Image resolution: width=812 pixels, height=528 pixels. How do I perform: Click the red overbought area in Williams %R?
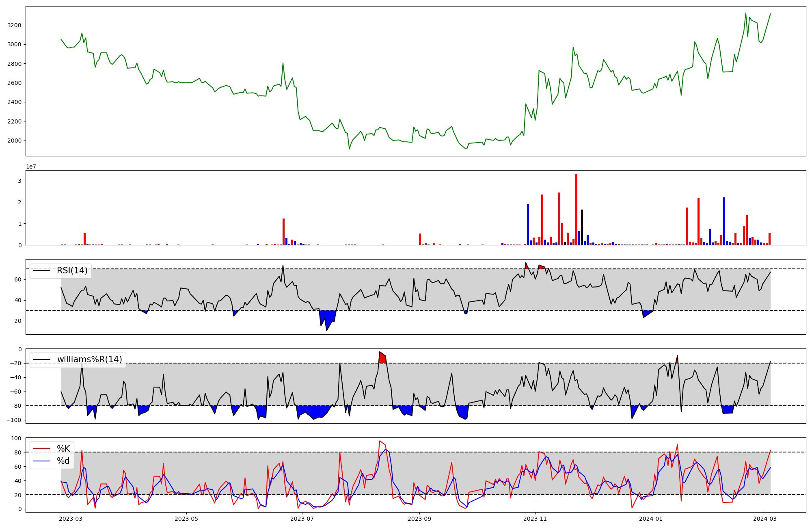point(382,358)
